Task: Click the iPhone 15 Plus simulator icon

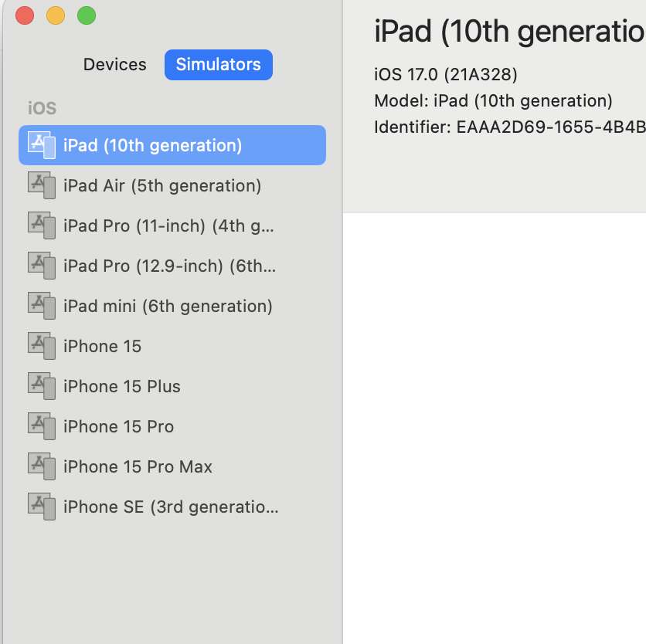Action: point(42,386)
